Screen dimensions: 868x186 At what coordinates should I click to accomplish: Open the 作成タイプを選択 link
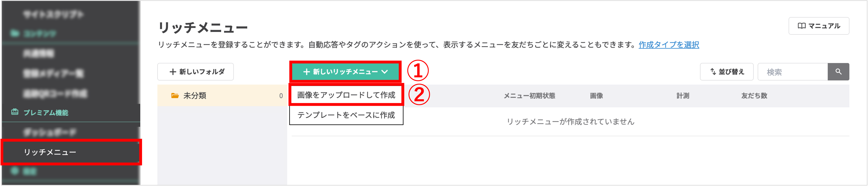[x=668, y=45]
